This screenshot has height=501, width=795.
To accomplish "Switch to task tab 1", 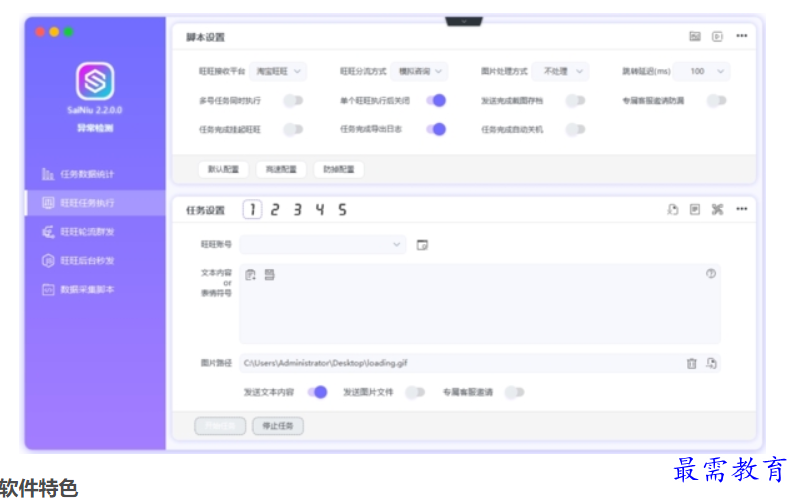I will pyautogui.click(x=252, y=209).
